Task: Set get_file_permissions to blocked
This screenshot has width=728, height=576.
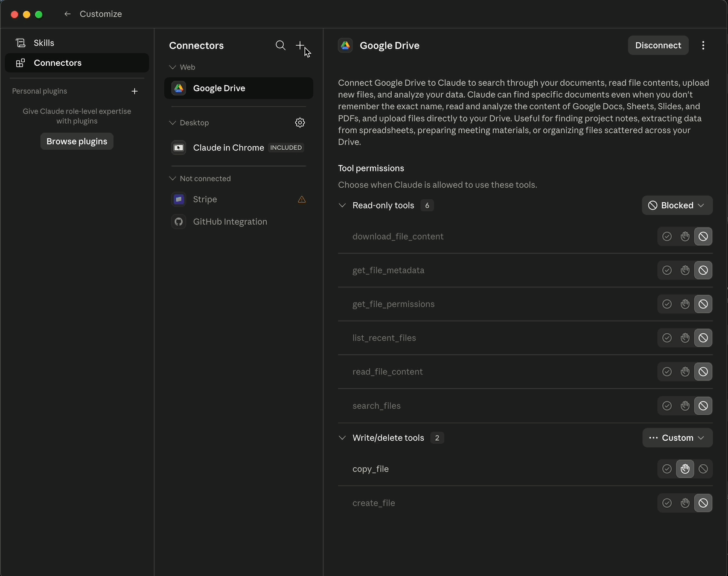Action: click(x=703, y=304)
